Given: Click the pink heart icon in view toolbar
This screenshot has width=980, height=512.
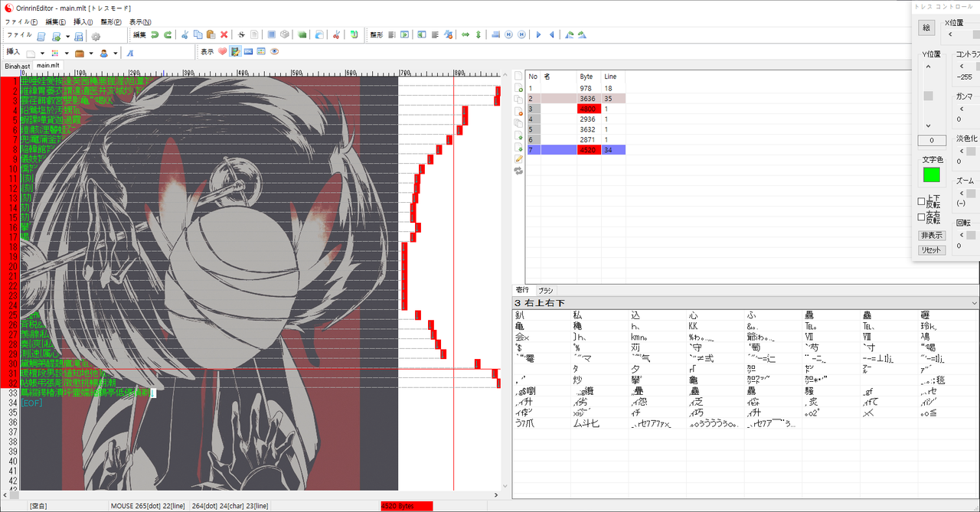Looking at the screenshot, I should 223,52.
